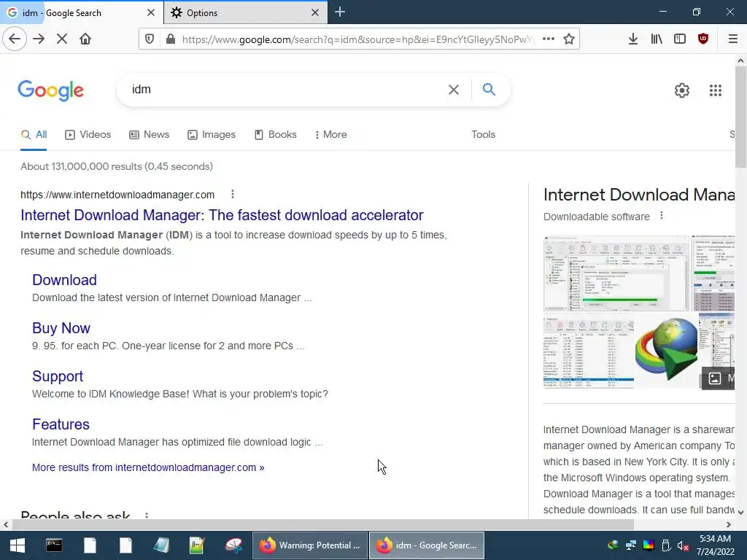
Task: Open the Library bookshelf icon
Action: tap(657, 39)
